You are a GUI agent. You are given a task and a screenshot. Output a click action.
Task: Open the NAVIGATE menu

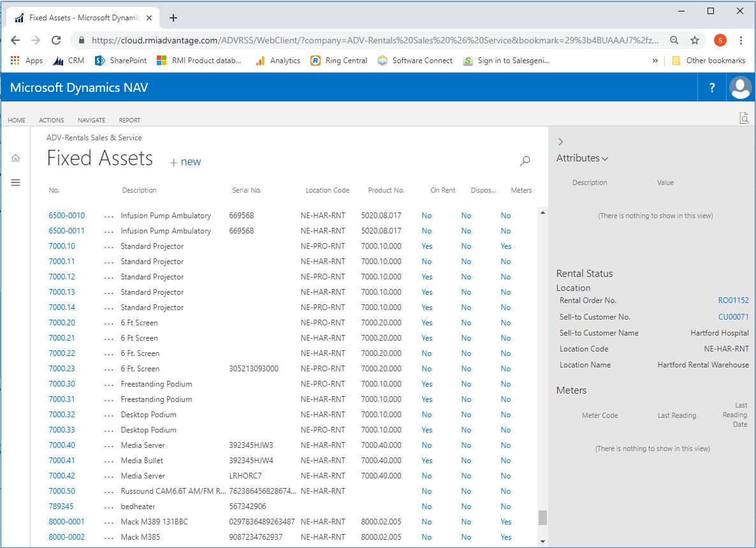click(91, 120)
